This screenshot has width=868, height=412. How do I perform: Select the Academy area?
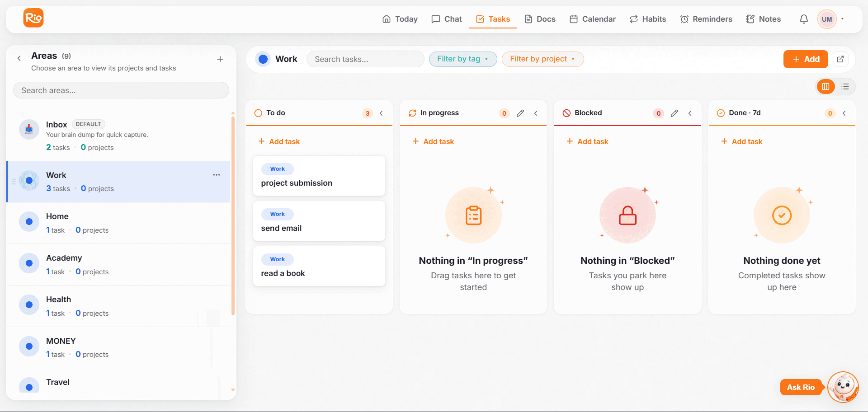point(118,265)
